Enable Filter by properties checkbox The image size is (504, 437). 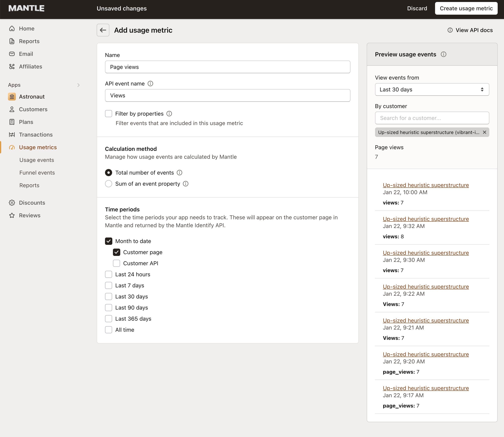109,114
